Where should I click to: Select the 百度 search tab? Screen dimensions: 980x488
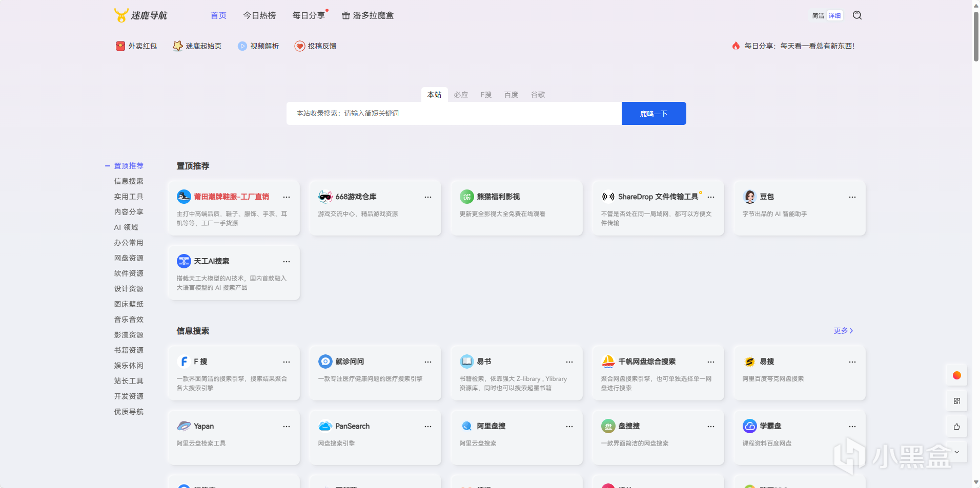pos(511,95)
